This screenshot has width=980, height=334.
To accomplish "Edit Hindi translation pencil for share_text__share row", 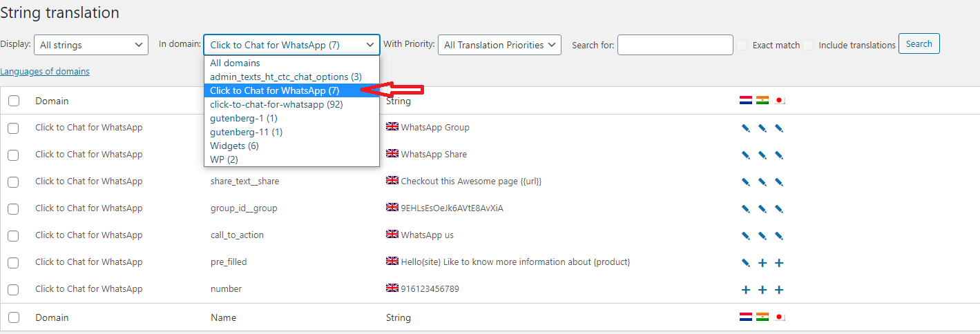I will click(762, 181).
